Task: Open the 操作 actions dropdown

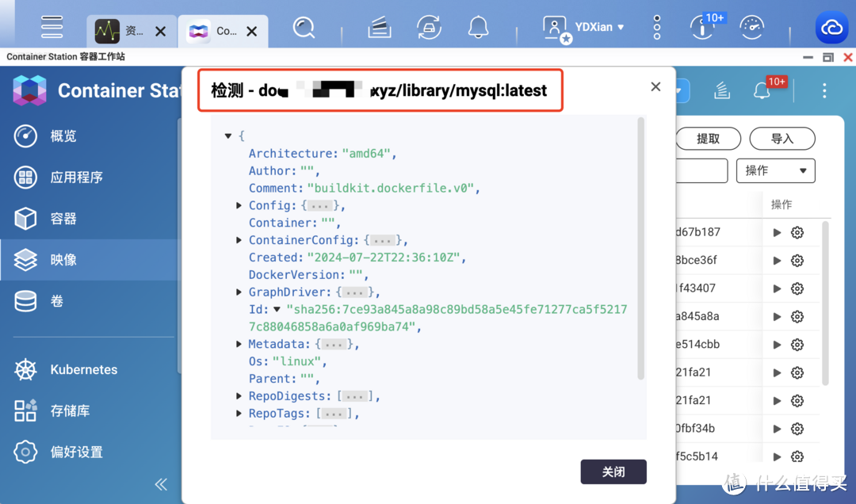Action: click(775, 170)
